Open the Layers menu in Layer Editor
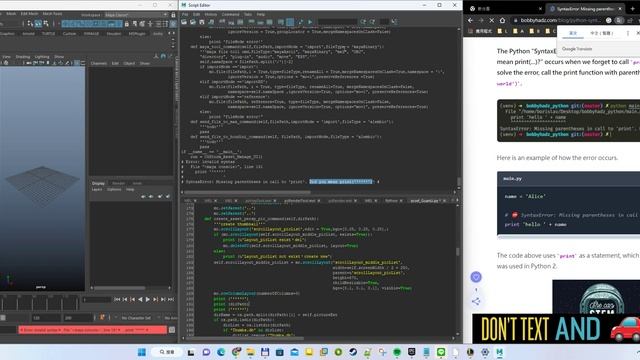 (97, 189)
